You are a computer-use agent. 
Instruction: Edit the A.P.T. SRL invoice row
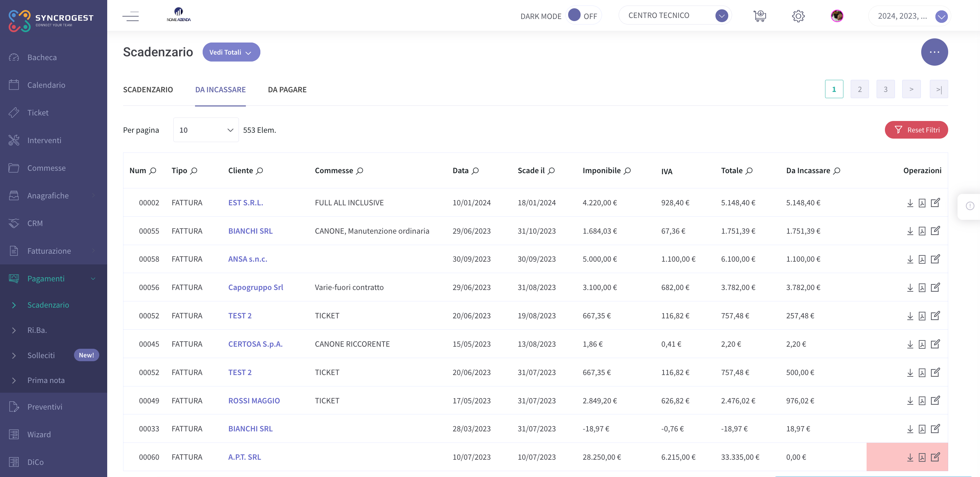[x=935, y=457]
